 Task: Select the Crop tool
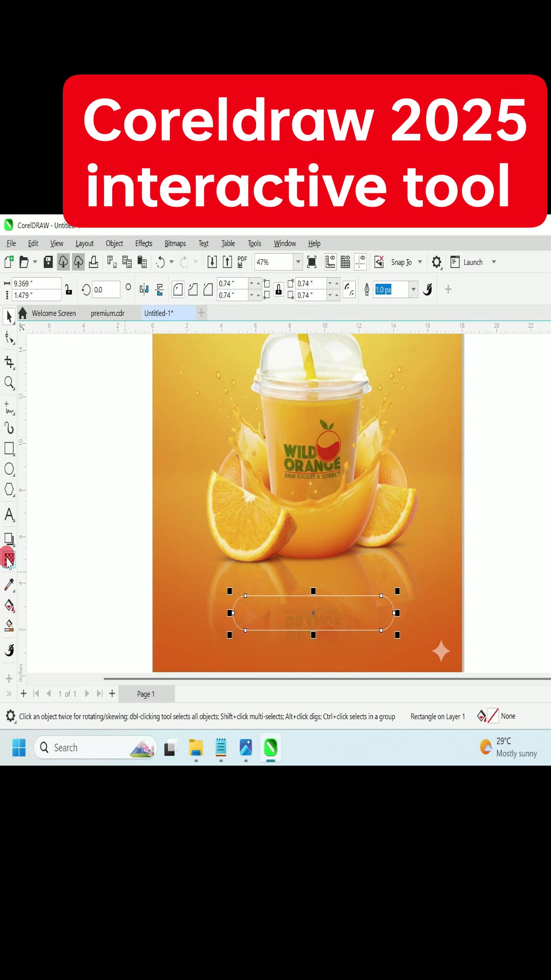9,362
